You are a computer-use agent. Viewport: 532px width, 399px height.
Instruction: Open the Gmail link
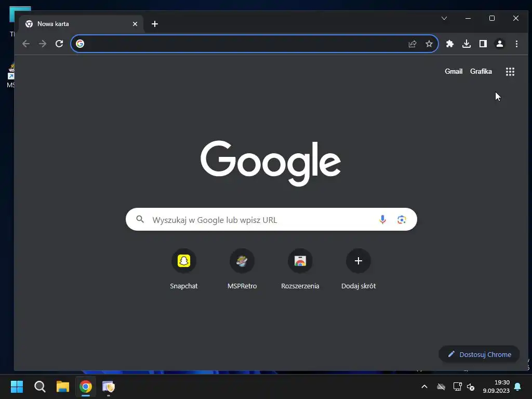(x=454, y=72)
